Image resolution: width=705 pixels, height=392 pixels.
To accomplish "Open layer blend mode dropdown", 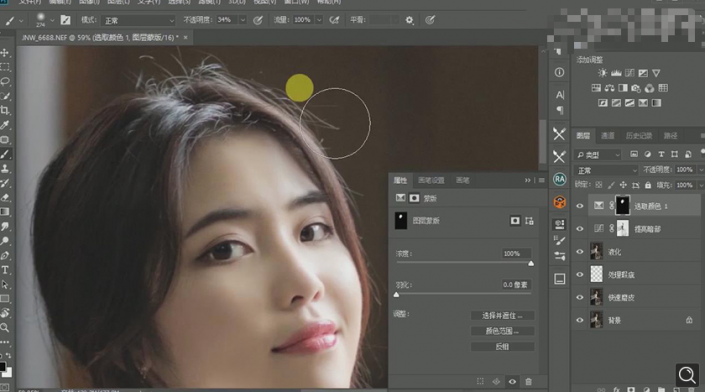I will coord(606,170).
